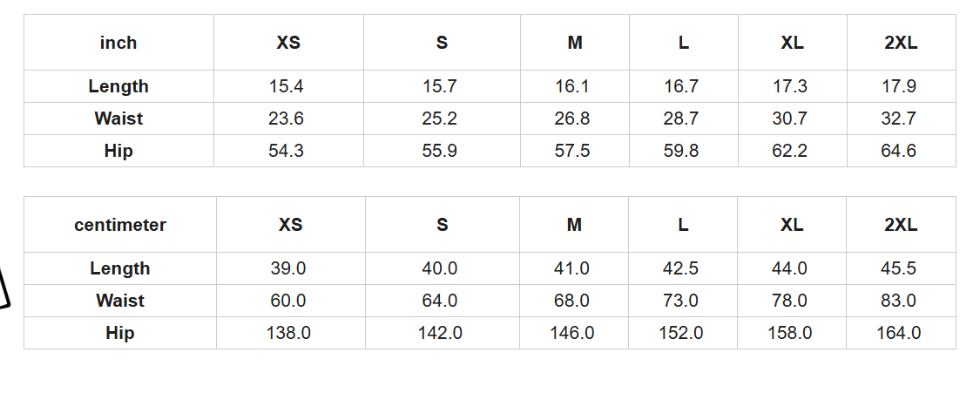Image resolution: width=980 pixels, height=393 pixels.
Task: Select the Length row label in inch table
Action: [x=118, y=86]
